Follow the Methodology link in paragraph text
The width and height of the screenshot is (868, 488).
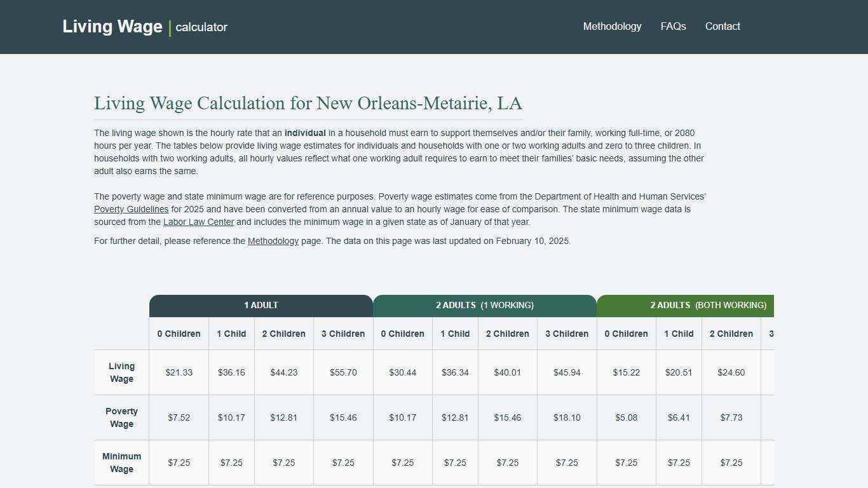[273, 241]
